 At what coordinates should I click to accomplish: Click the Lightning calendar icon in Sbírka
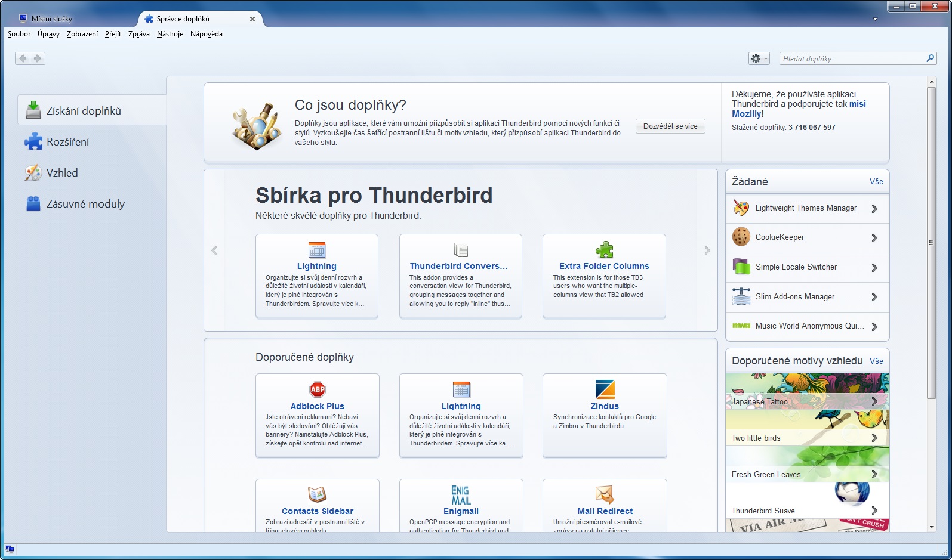(317, 250)
